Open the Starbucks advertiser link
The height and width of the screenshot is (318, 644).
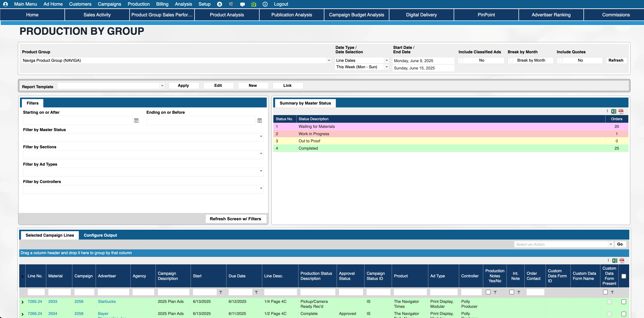[x=107, y=301]
